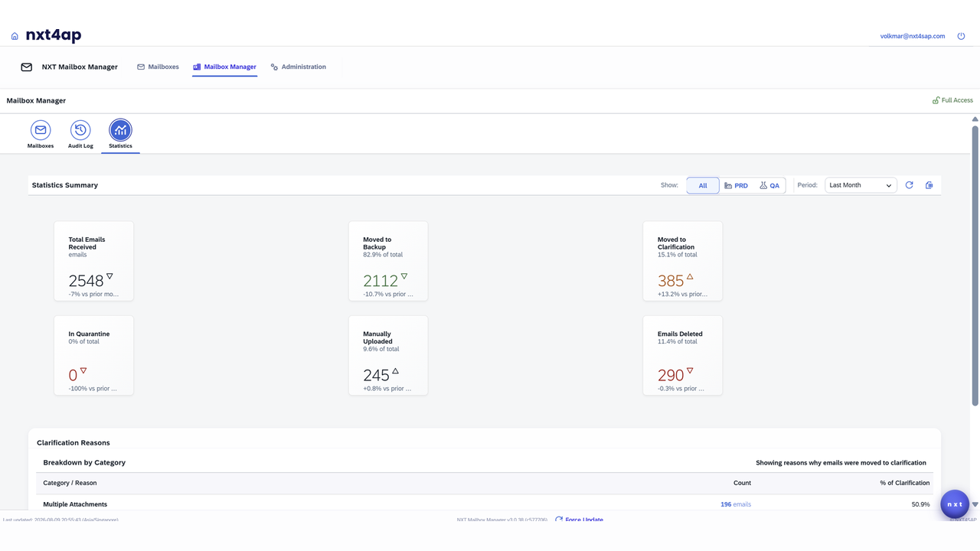
Task: Show all environments with the All toggle
Action: coord(703,185)
